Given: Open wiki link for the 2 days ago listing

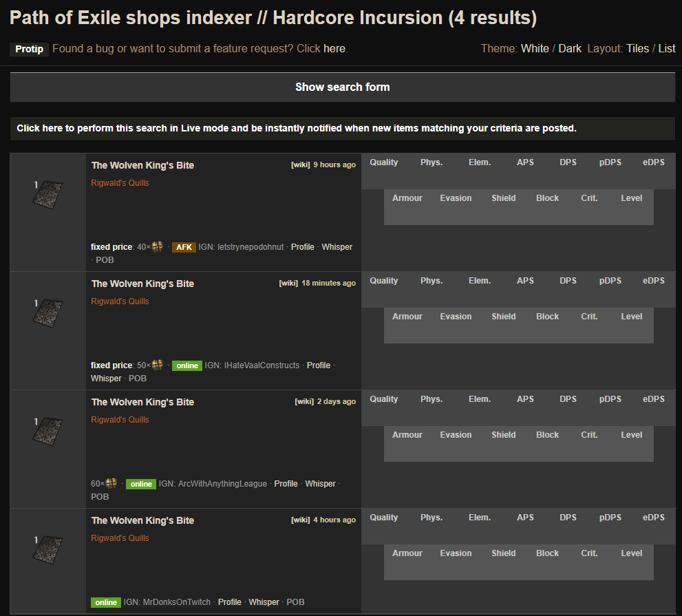Looking at the screenshot, I should [x=304, y=401].
